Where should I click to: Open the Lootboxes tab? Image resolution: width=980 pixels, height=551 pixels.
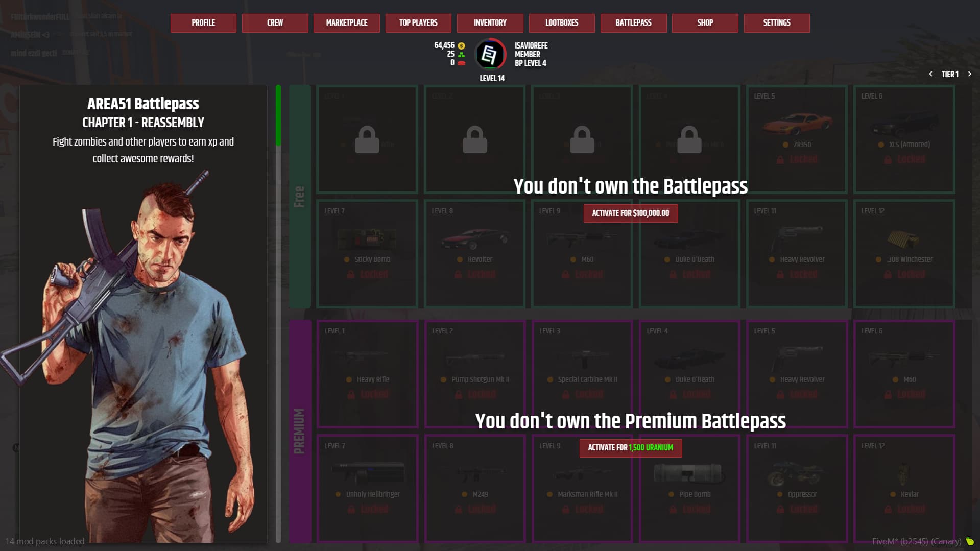562,23
